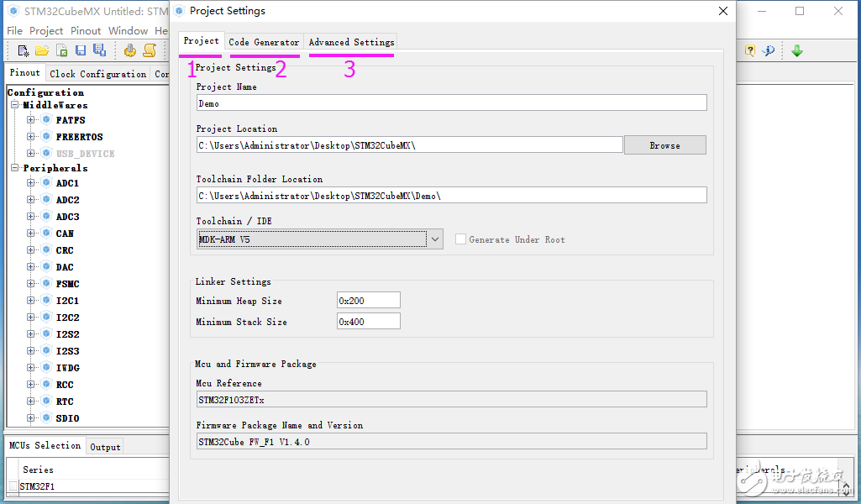Expand the FSMC tree node
861x504 pixels.
(x=31, y=283)
